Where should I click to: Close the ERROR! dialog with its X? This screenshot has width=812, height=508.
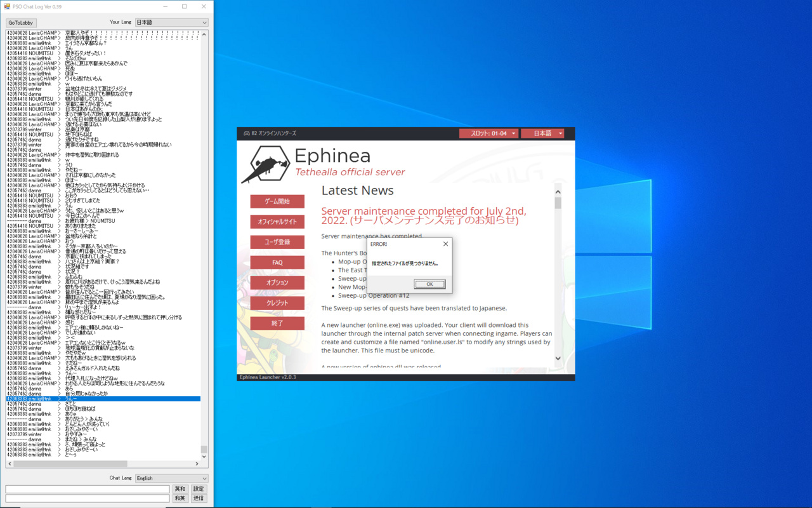point(445,244)
